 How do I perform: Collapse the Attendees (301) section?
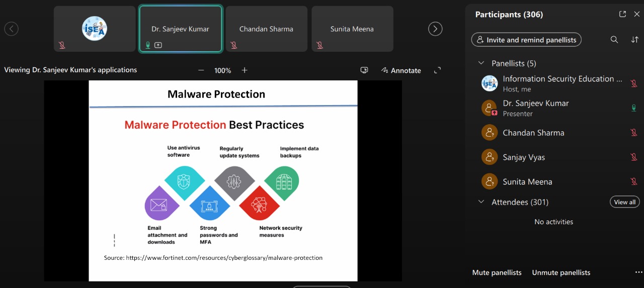click(481, 202)
